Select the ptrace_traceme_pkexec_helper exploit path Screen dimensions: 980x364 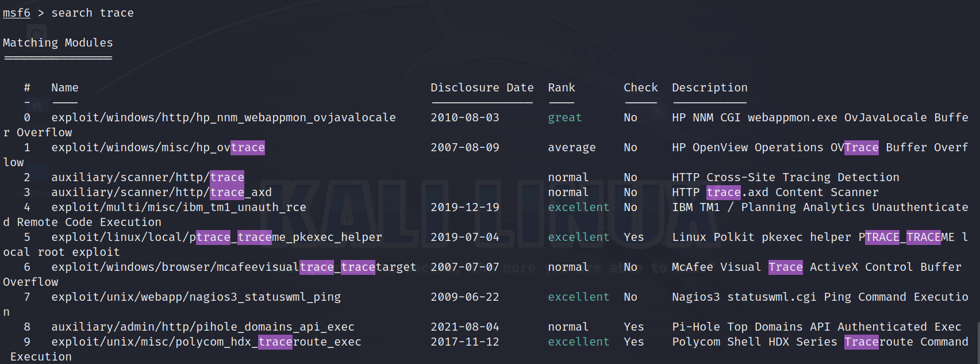[216, 237]
